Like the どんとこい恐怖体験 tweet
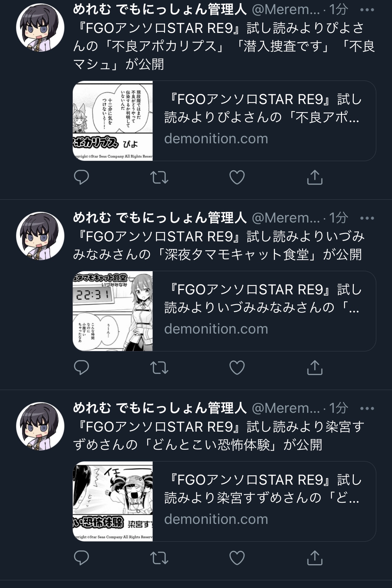This screenshot has width=392, height=588. point(237,558)
